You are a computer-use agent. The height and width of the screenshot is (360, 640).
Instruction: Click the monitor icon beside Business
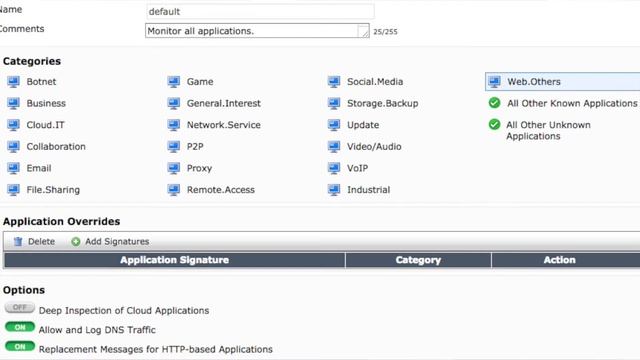pos(13,103)
